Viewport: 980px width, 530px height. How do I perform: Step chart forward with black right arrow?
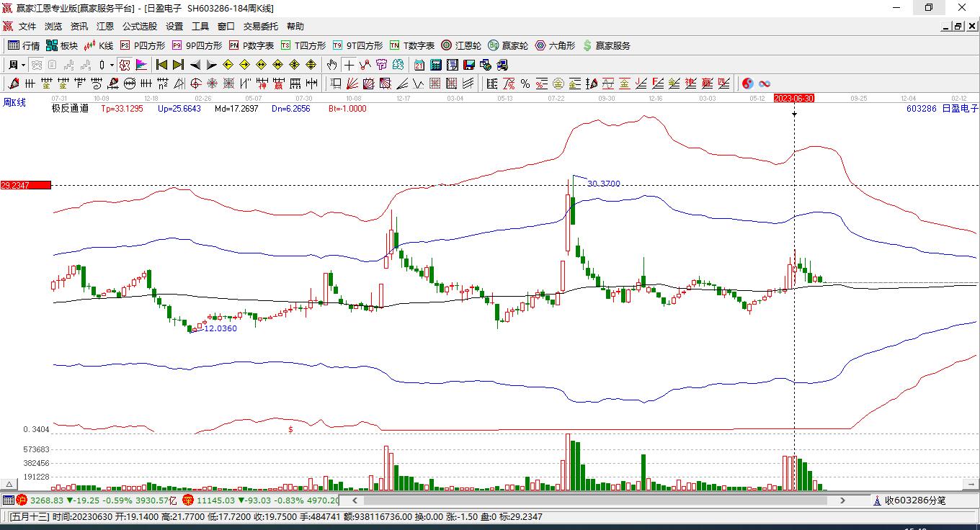(211, 65)
